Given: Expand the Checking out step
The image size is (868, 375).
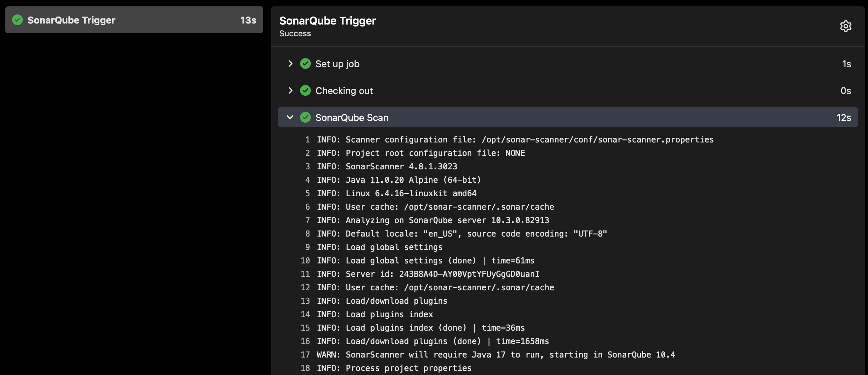Looking at the screenshot, I should pos(290,90).
